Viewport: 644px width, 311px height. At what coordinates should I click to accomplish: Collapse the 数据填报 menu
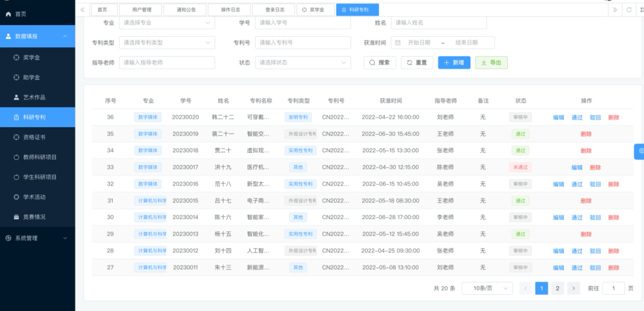[x=65, y=36]
